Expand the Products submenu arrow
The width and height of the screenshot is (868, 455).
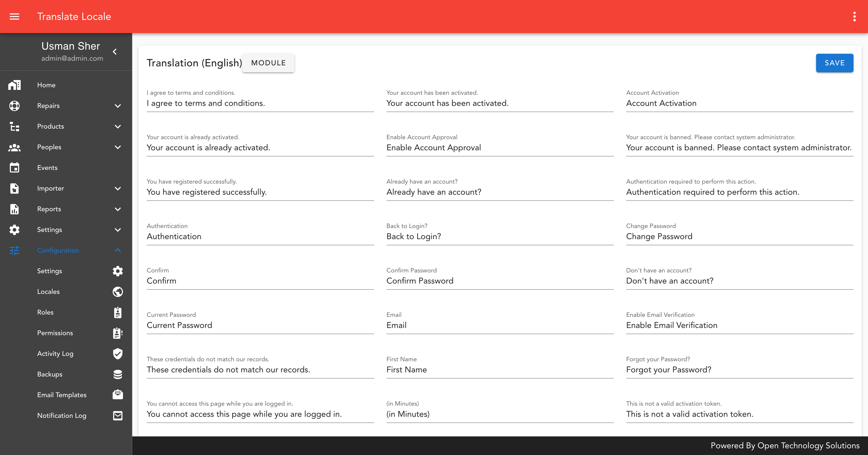click(x=118, y=127)
